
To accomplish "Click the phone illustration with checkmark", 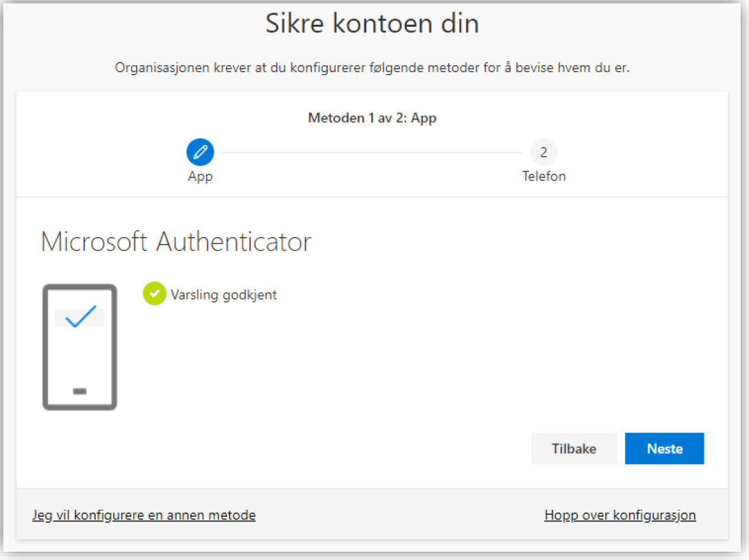I will click(80, 348).
